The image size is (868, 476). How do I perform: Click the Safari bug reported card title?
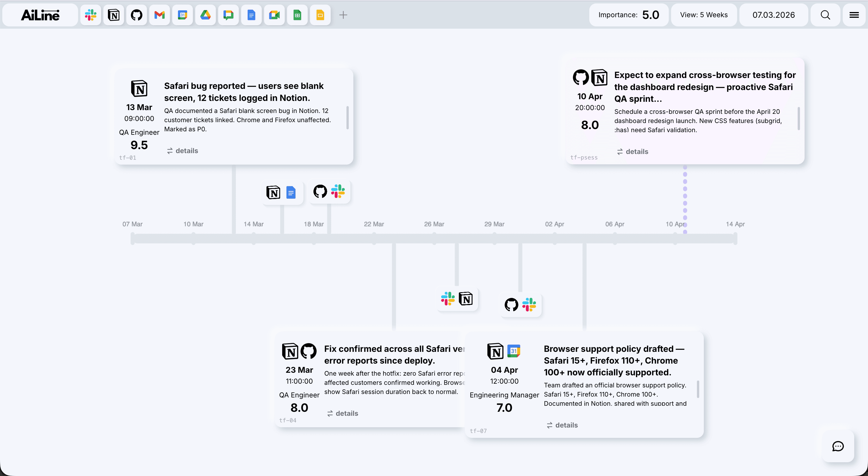(244, 92)
